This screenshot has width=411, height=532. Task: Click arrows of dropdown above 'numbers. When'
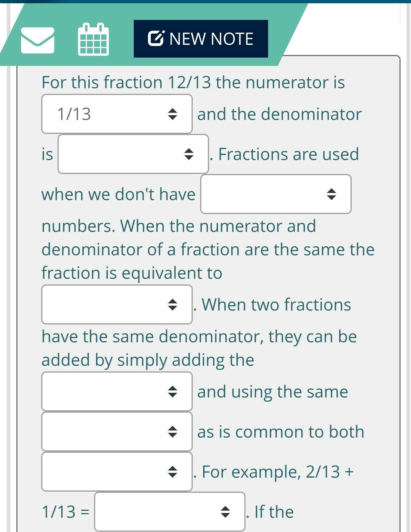point(331,194)
